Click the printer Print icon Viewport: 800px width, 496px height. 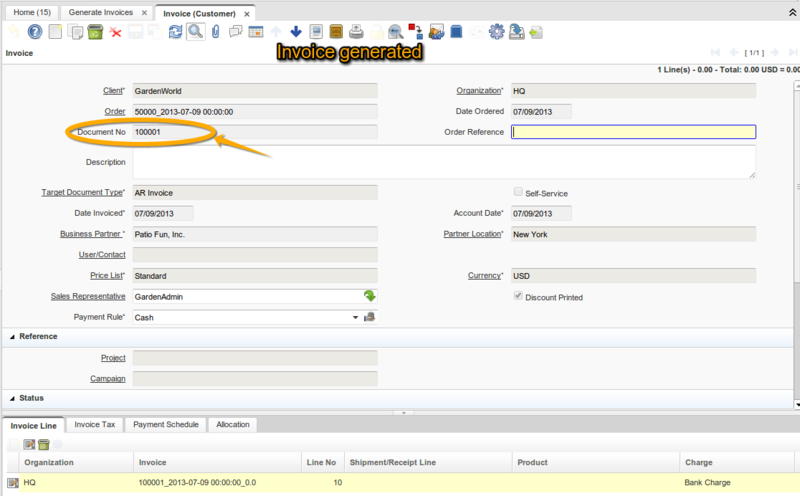pyautogui.click(x=356, y=32)
